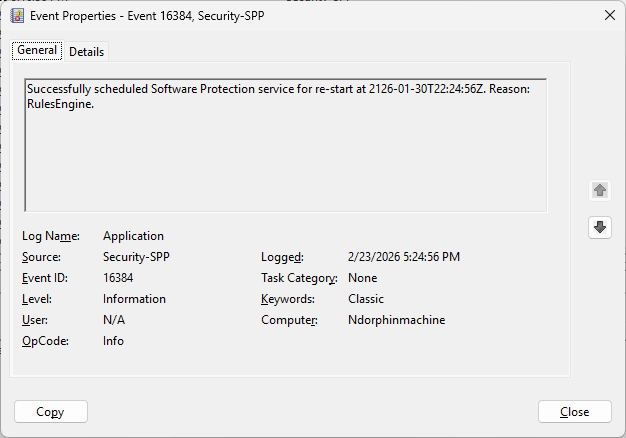Screen dimensions: 626x438
Task: Close the dialog with the title bar X
Action: (x=610, y=15)
